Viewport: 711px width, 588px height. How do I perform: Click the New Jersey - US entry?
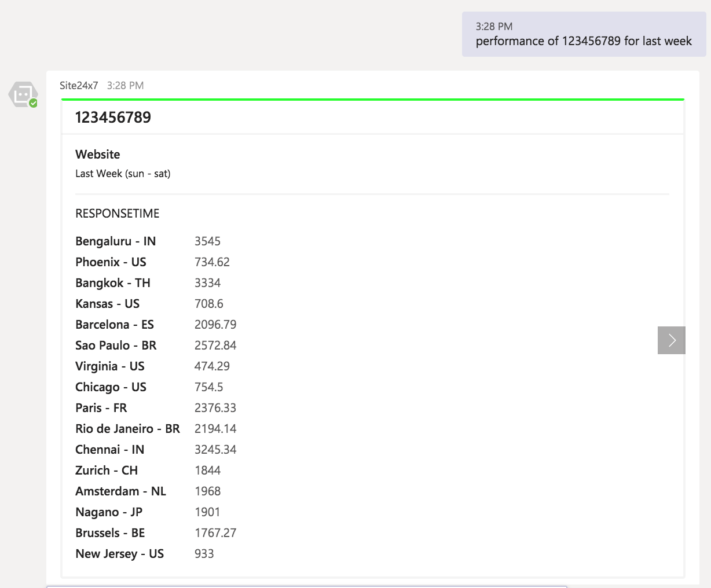[x=119, y=554]
